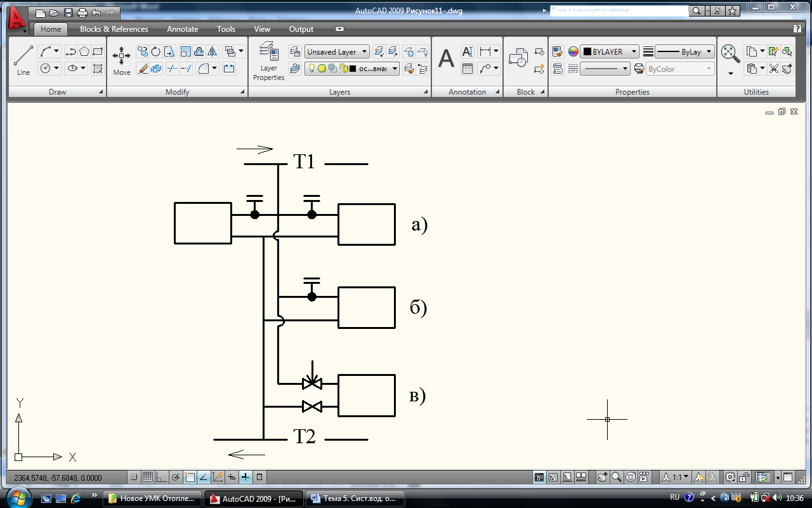Open Favorites star in InfoCenter
This screenshot has width=812, height=508.
pos(733,11)
